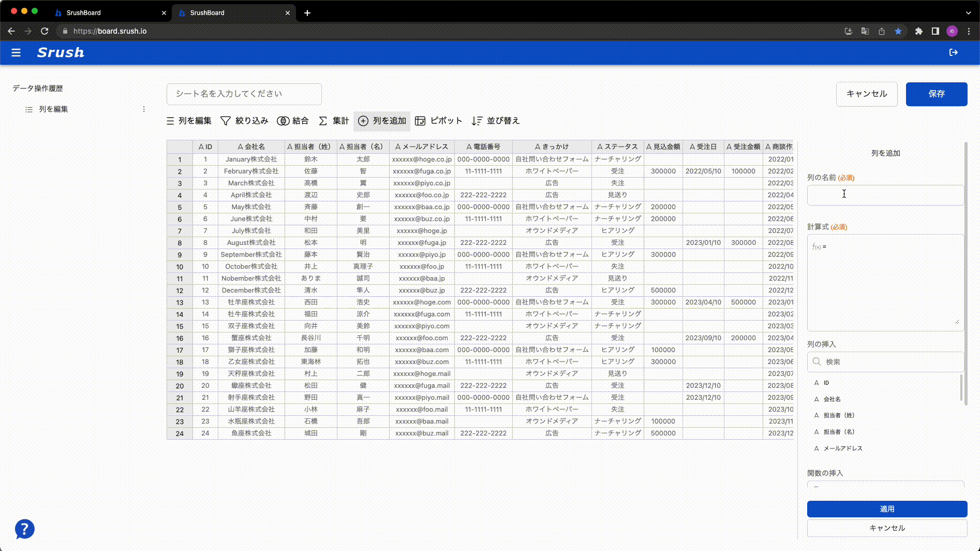
Task: Click the 計算式 formula text area
Action: [x=885, y=283]
